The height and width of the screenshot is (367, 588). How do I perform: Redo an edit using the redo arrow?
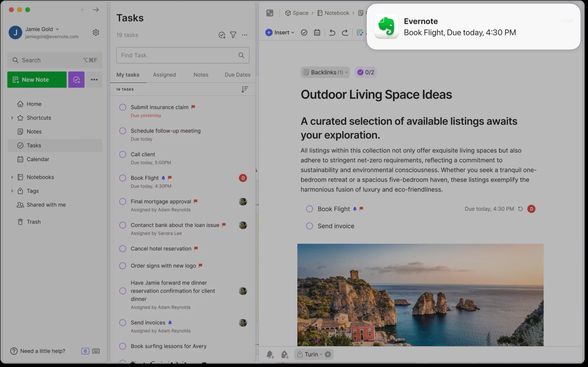(x=345, y=32)
